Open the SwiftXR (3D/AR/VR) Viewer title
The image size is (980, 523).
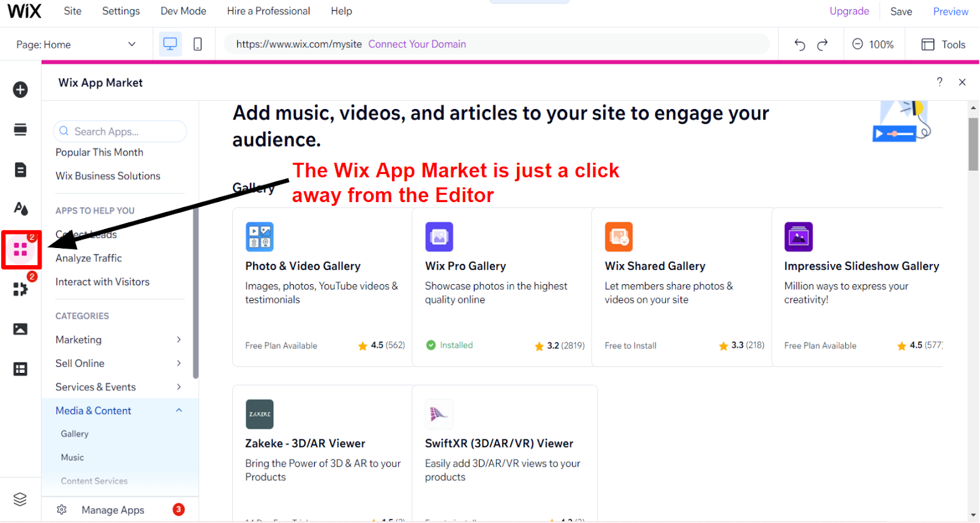click(499, 443)
